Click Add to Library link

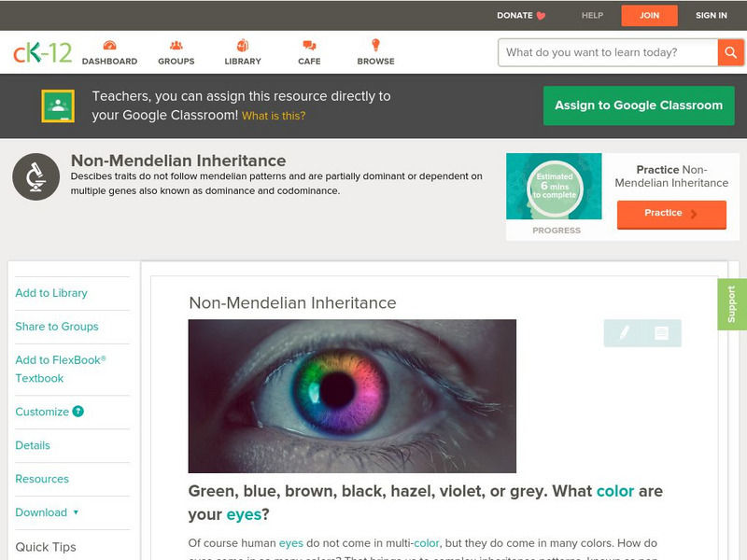(x=51, y=293)
